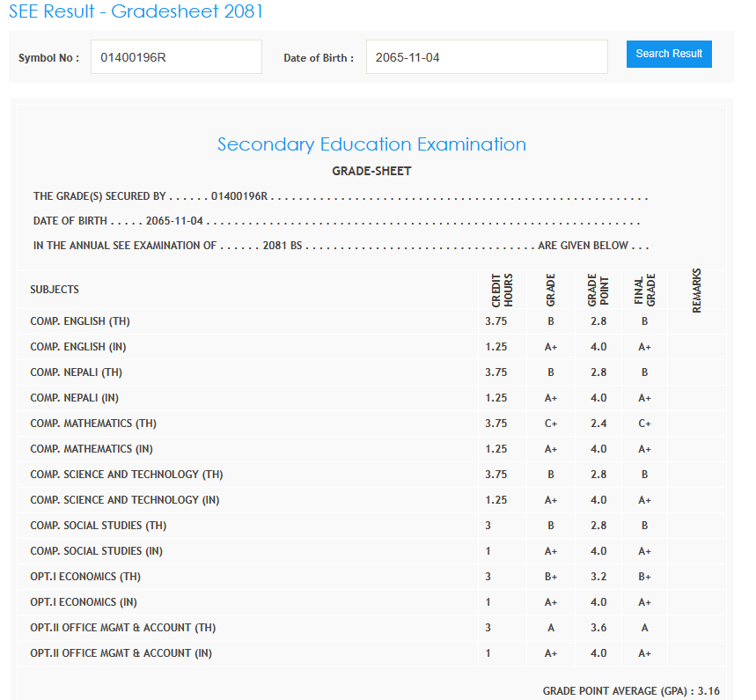Click the Grade Point Average (GPA) text
The image size is (756, 700).
[631, 691]
